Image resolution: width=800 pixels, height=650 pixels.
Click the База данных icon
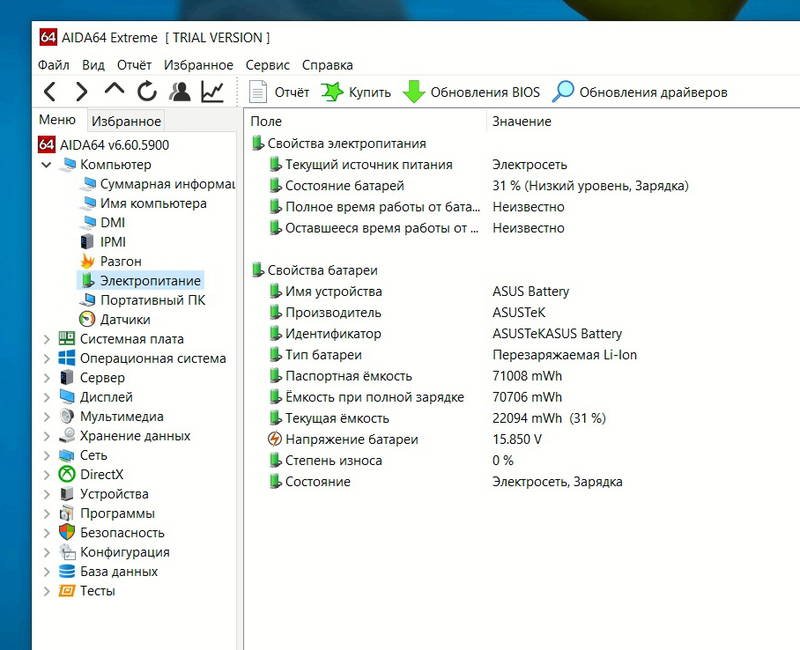(x=67, y=571)
